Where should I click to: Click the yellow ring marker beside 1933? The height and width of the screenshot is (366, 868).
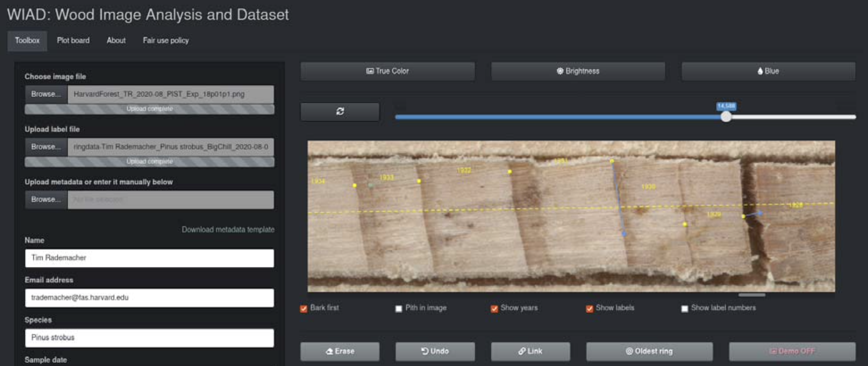click(419, 181)
